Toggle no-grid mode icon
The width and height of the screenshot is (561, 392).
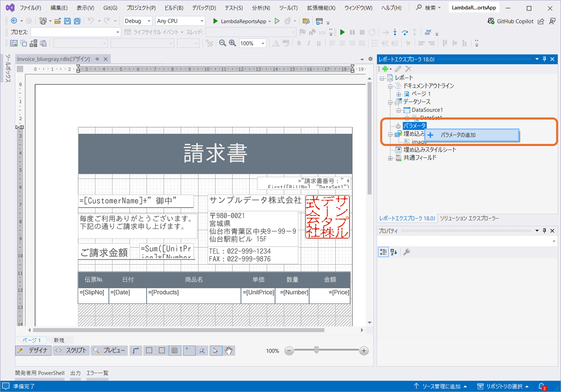click(x=149, y=351)
